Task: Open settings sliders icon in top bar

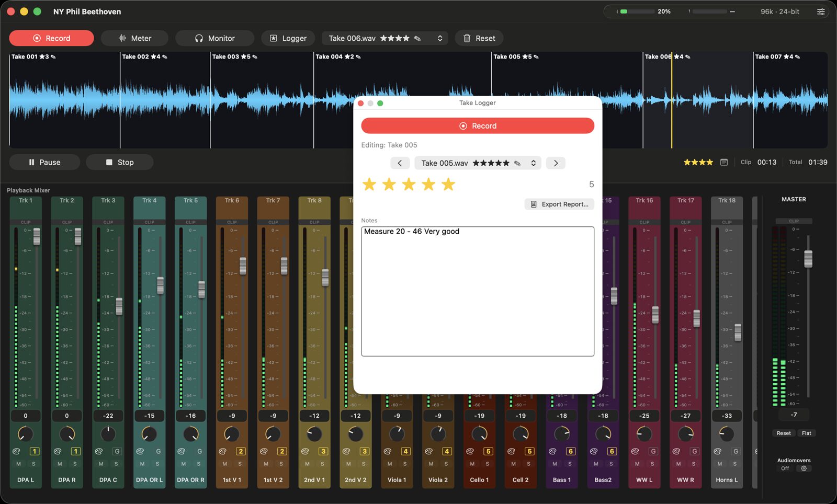Action: [821, 12]
